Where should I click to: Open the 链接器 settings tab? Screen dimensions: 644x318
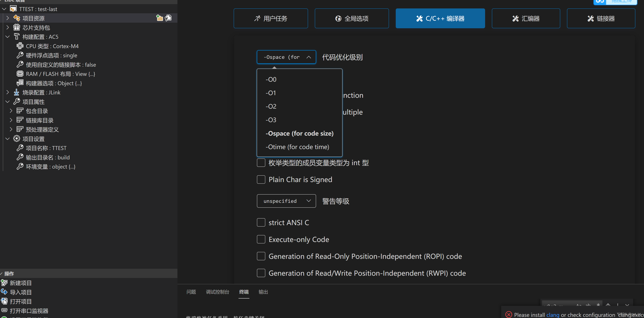(x=601, y=19)
